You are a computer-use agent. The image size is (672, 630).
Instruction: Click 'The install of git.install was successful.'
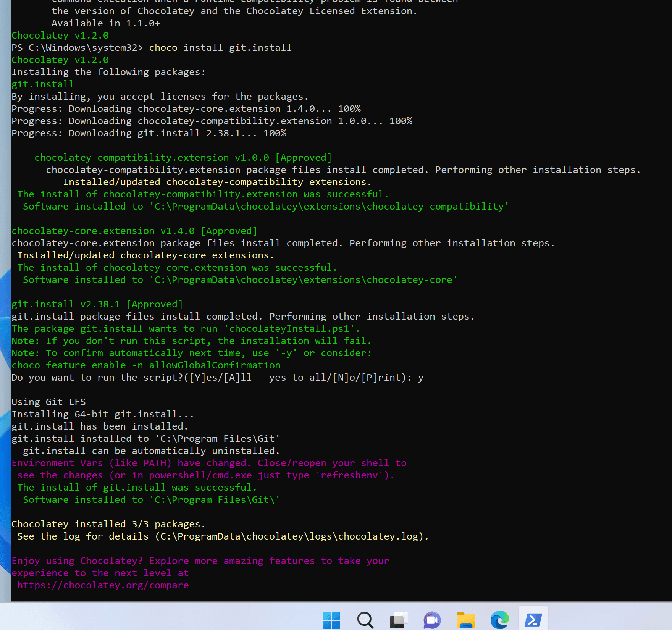tap(137, 488)
